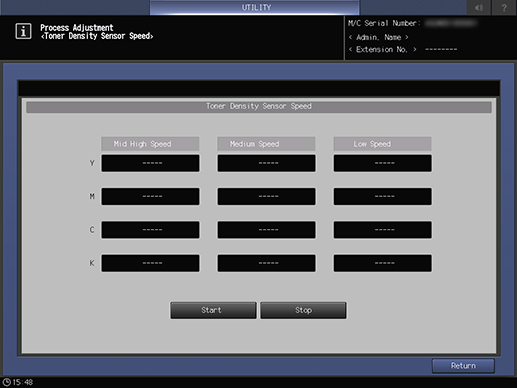The width and height of the screenshot is (517, 388).
Task: Click the K row label
Action: pyautogui.click(x=92, y=263)
